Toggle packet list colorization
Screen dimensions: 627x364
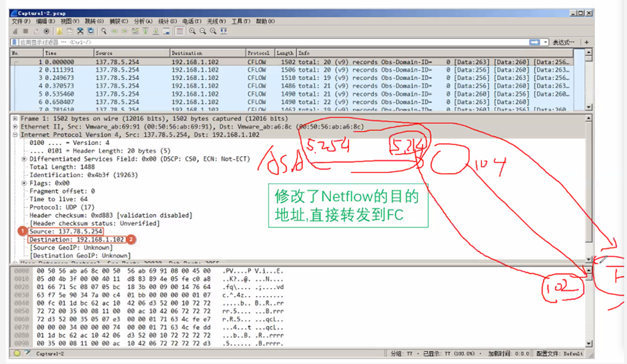tap(179, 31)
